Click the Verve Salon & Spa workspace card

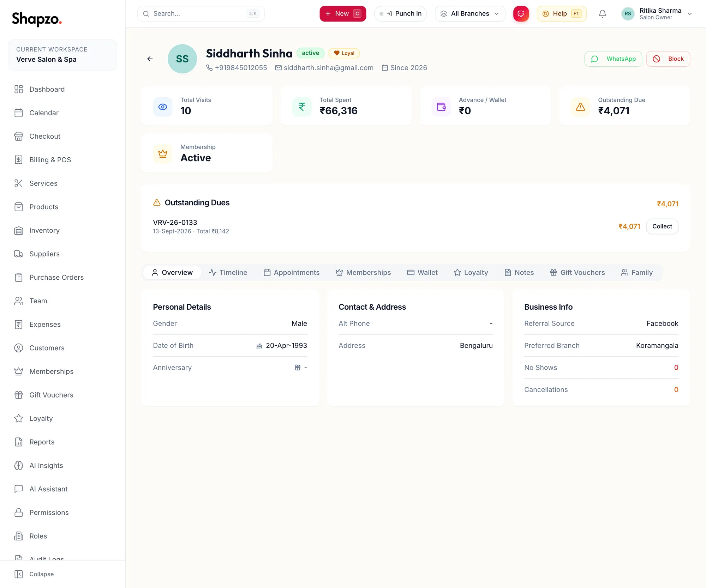62,55
